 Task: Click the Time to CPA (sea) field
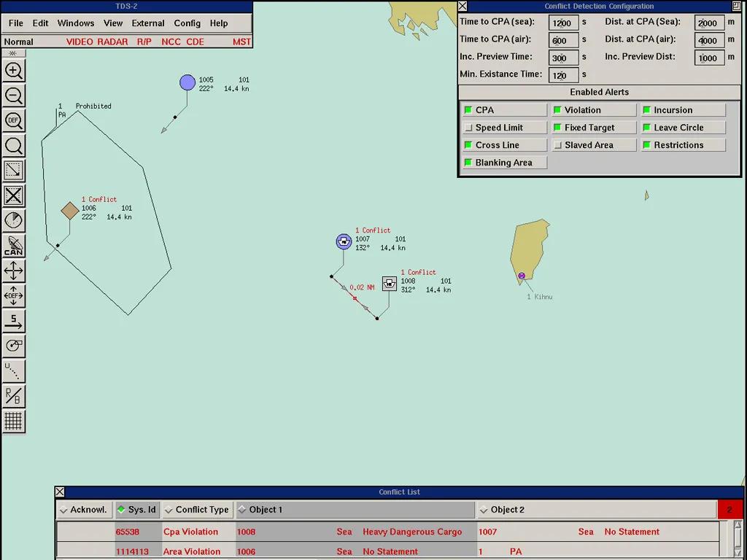pyautogui.click(x=563, y=23)
